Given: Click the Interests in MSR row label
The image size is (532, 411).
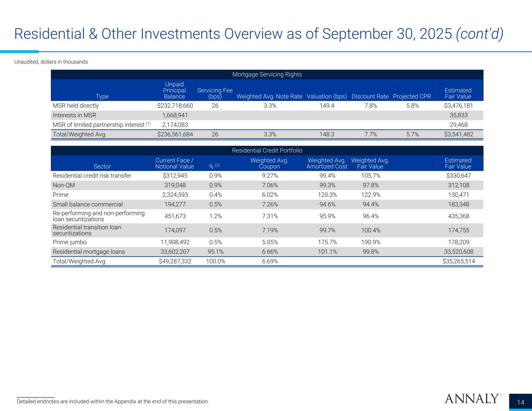Looking at the screenshot, I should [74, 115].
